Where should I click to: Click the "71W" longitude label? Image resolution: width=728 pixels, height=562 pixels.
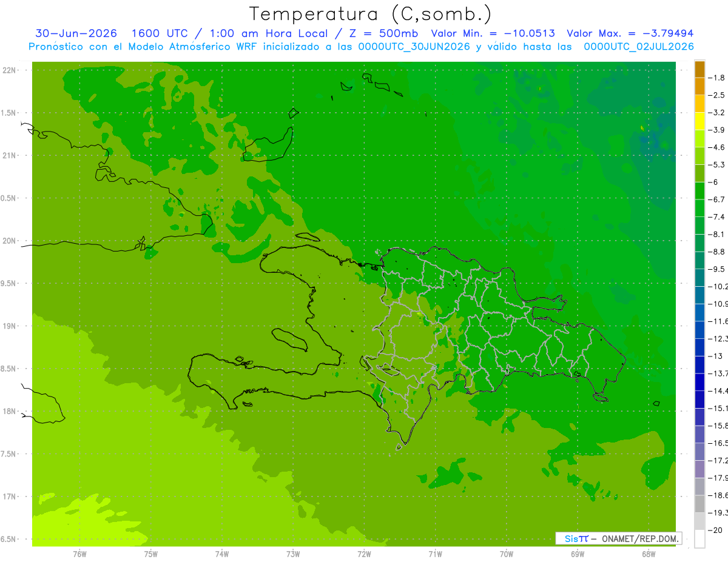coord(435,554)
